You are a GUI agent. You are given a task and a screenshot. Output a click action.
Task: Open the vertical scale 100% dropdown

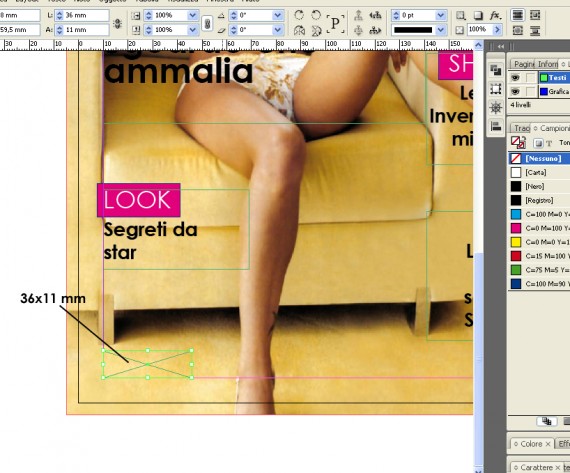click(193, 30)
